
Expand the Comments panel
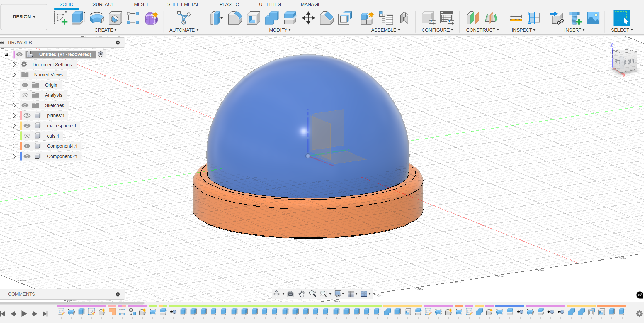pyautogui.click(x=118, y=294)
